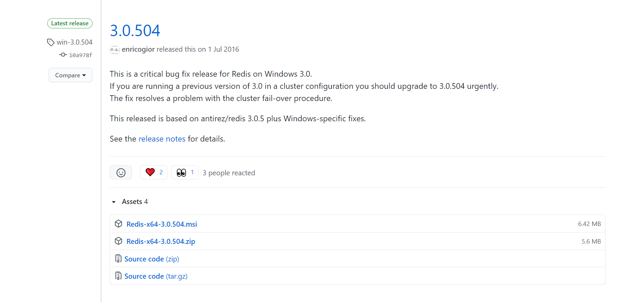Image resolution: width=644 pixels, height=302 pixels.
Task: Click the tag icon beside win-3.0.504
Action: pos(51,42)
